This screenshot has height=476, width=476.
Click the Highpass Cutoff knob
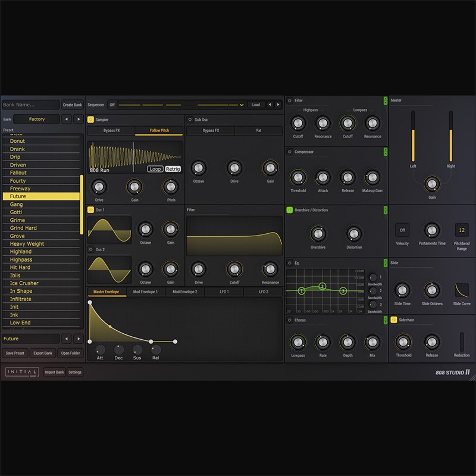click(298, 123)
